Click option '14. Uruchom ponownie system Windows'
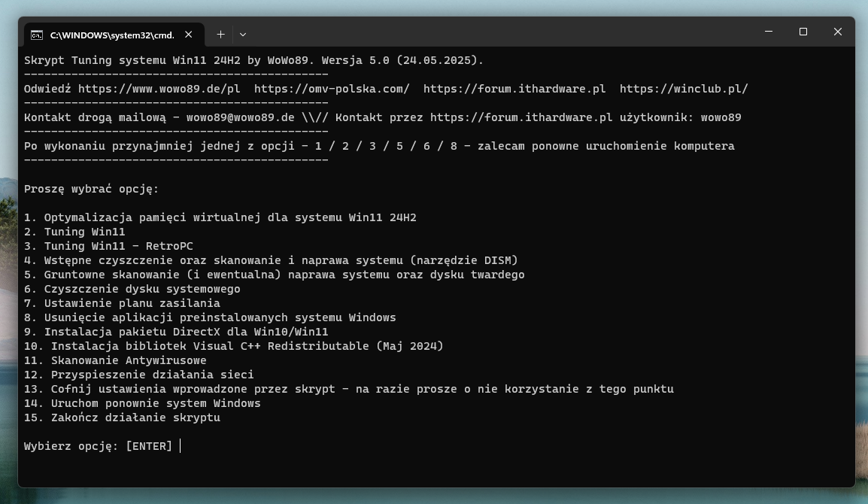Screen dimensions: 868x504 pos(142,403)
